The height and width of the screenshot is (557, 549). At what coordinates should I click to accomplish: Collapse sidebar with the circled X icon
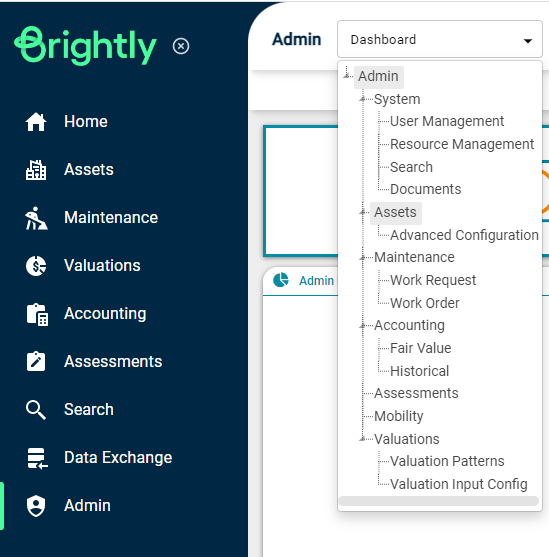181,46
